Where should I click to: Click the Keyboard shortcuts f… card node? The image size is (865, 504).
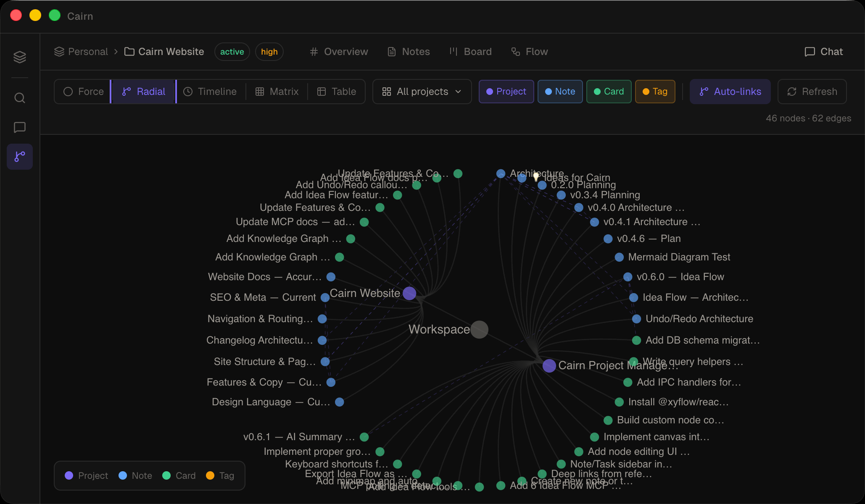pos(397,464)
